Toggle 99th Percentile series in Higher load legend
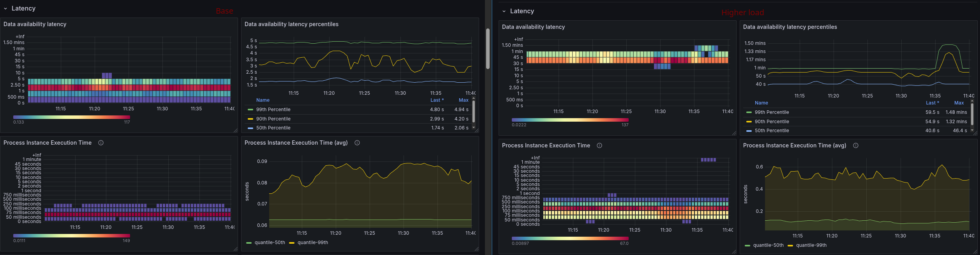Screen dimensions: 980x255 [772, 112]
